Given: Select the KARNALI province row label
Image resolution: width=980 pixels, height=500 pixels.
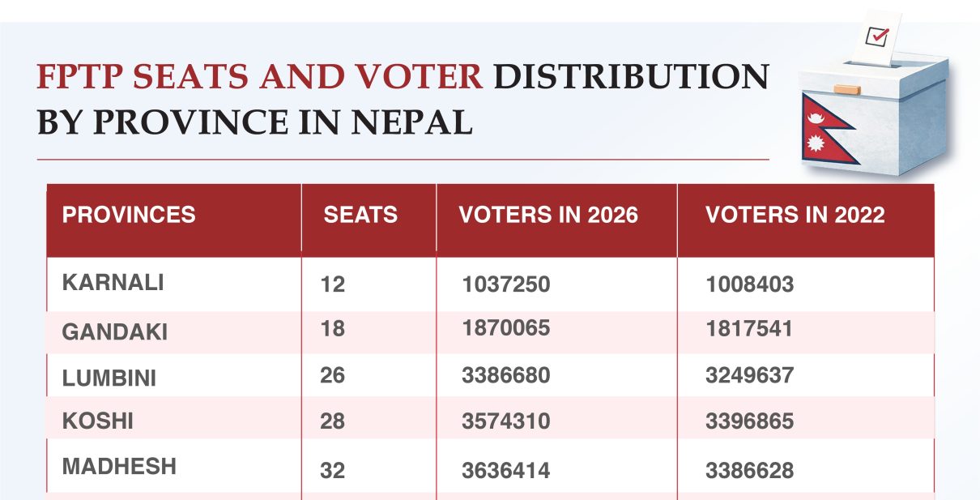Looking at the screenshot, I should click(113, 282).
